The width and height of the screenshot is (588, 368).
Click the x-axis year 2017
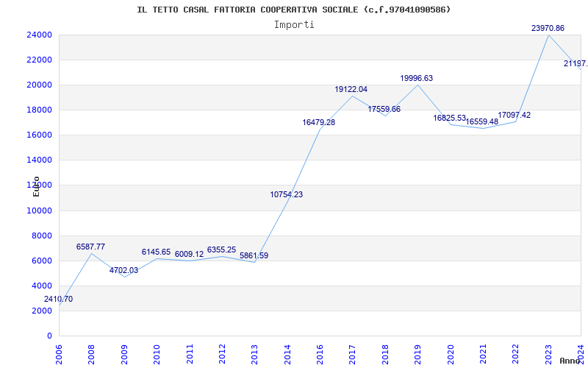[x=353, y=354]
